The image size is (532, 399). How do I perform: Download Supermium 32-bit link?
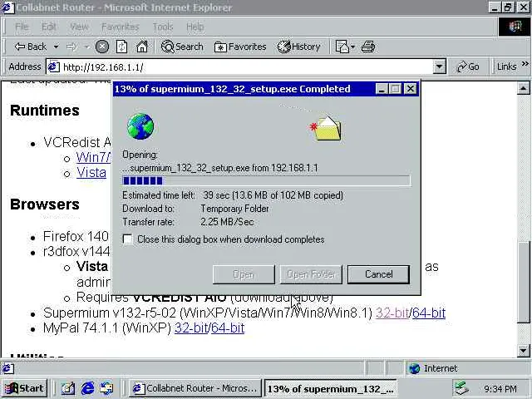coord(392,313)
